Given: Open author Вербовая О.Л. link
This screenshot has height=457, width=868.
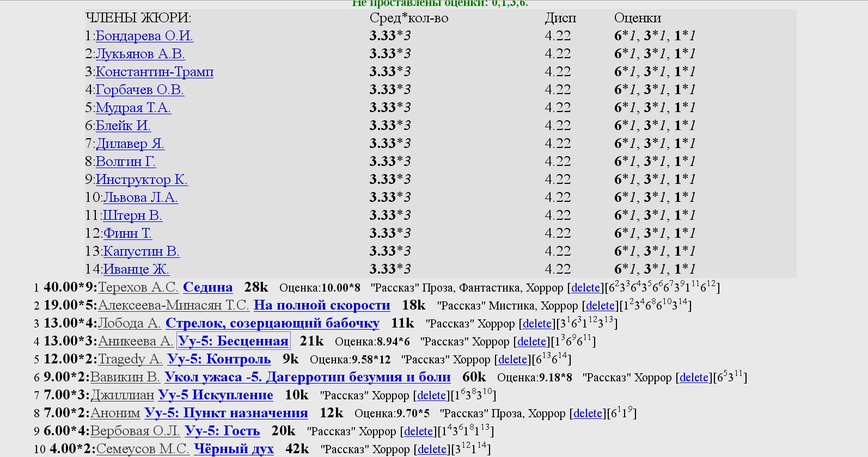Looking at the screenshot, I should [x=135, y=431].
